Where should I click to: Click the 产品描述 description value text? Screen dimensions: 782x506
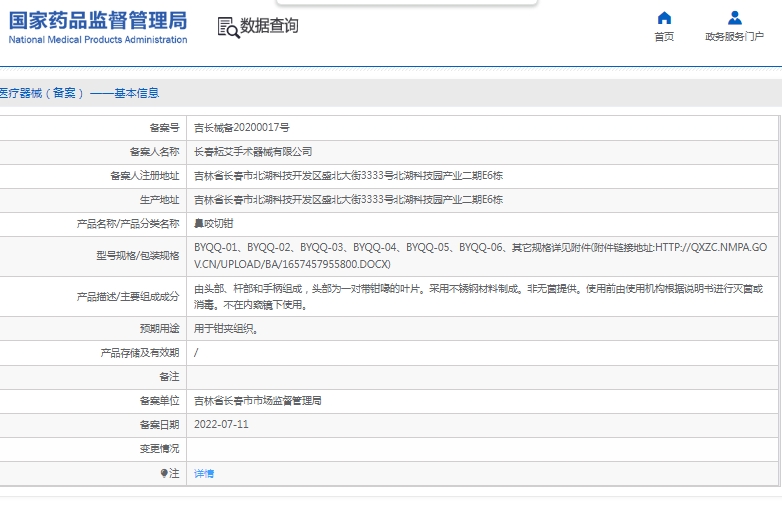coord(478,297)
